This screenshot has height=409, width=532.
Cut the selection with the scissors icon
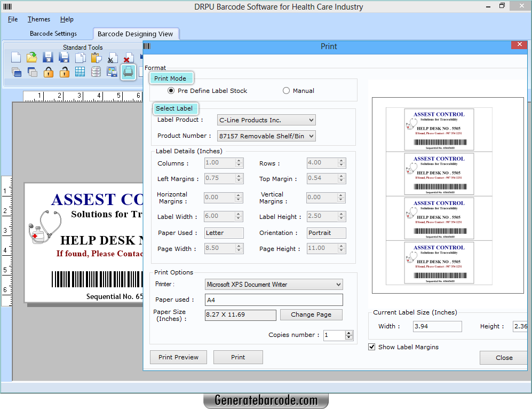coord(112,57)
